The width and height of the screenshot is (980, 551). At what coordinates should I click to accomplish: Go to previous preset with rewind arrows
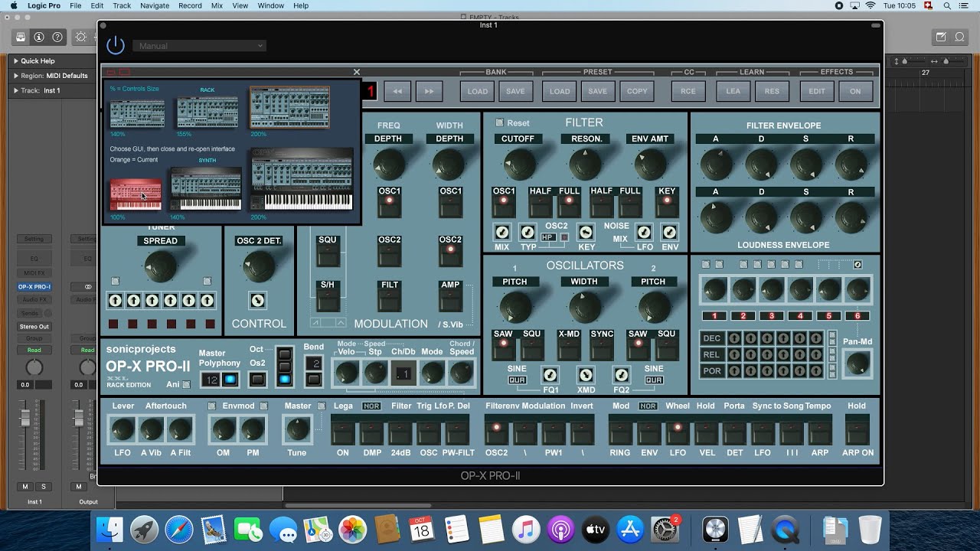click(x=397, y=91)
